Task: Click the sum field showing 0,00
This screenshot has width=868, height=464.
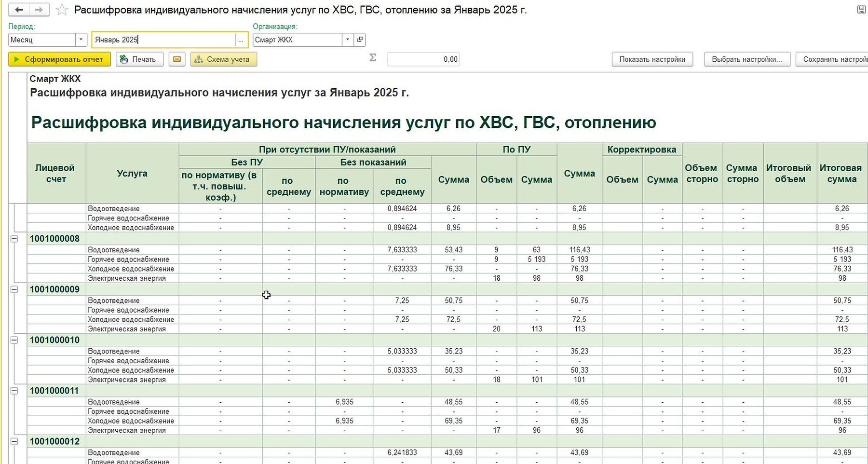Action: (423, 59)
